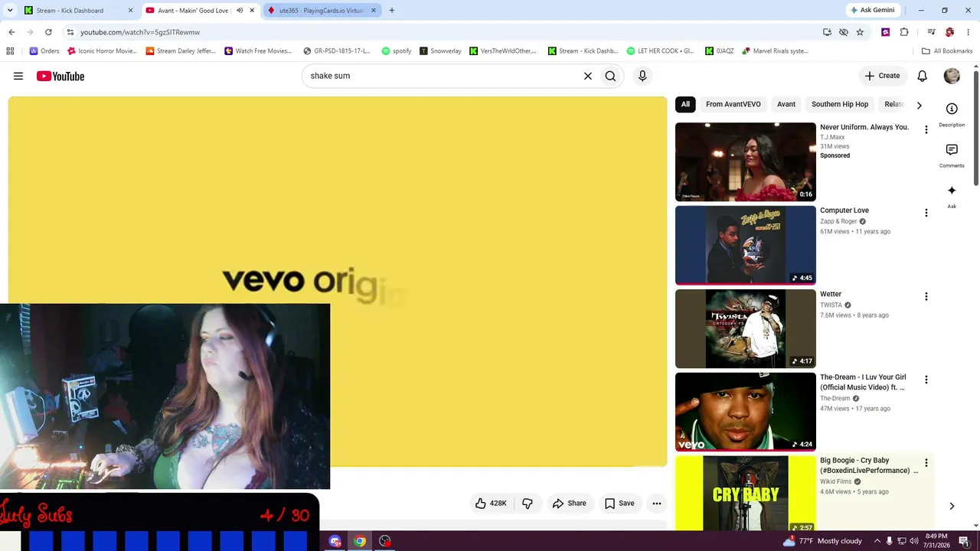
Task: Open the Ask assistant panel
Action: pos(952,196)
